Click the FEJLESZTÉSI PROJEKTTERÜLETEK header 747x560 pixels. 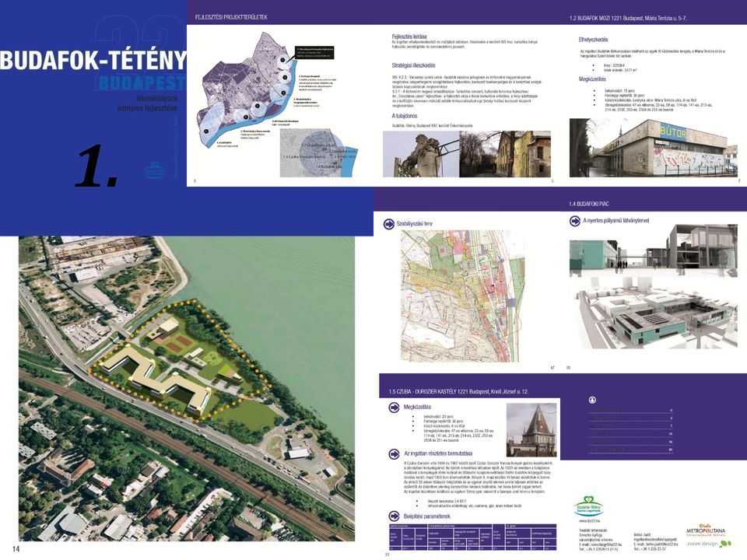[231, 17]
